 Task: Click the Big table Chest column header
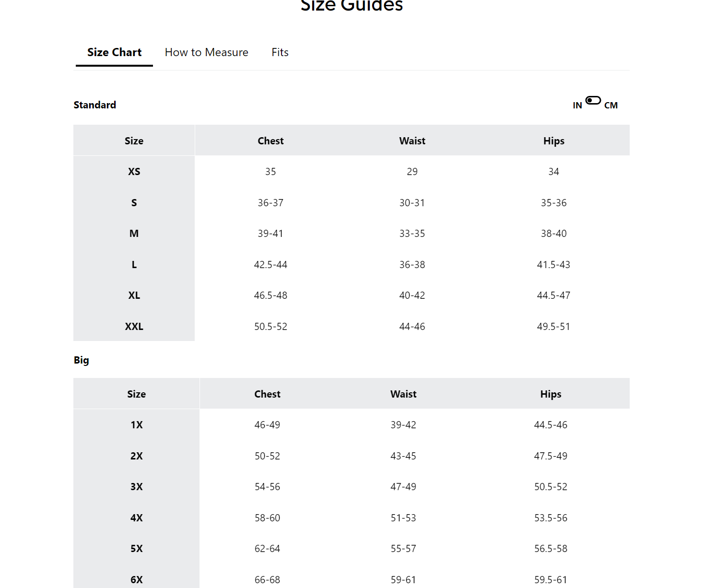267,394
